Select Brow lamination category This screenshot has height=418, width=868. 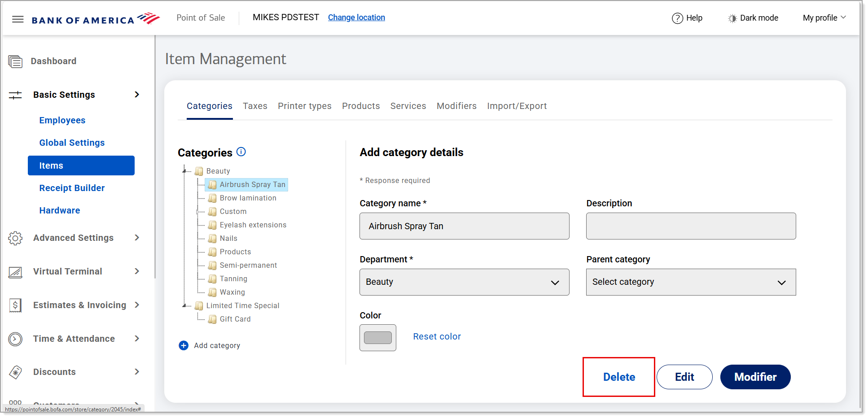pos(248,198)
